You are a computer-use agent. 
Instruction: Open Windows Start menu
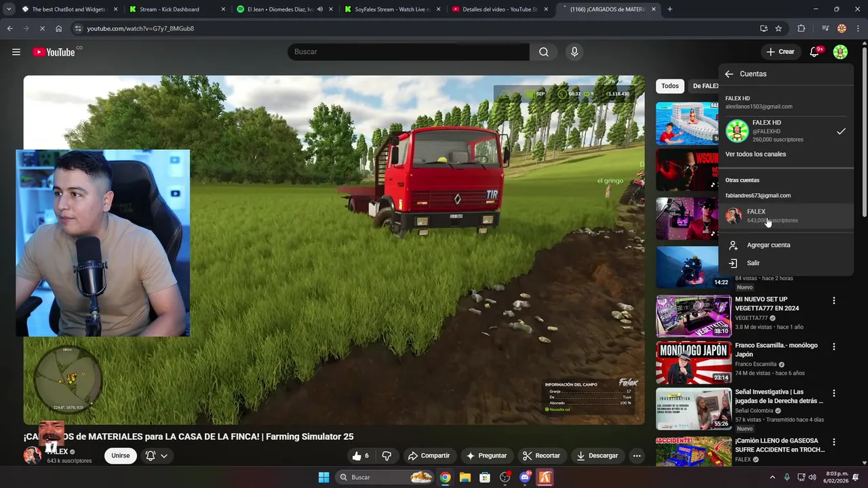[x=324, y=477]
